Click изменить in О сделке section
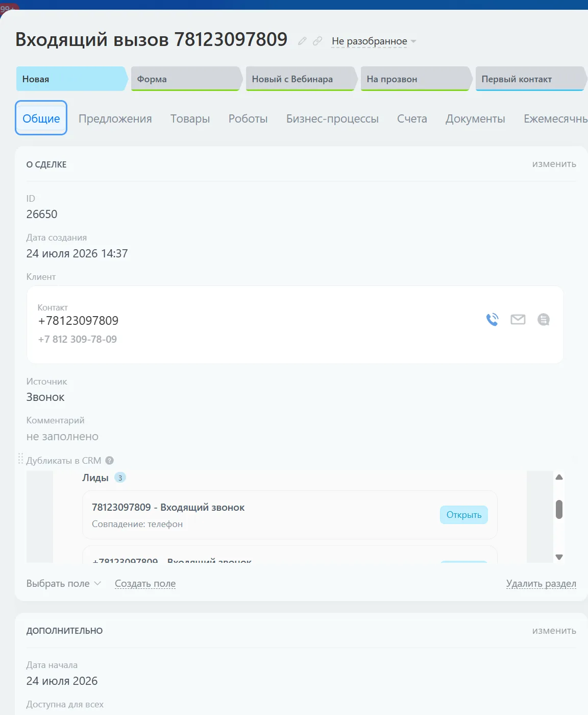 [554, 164]
